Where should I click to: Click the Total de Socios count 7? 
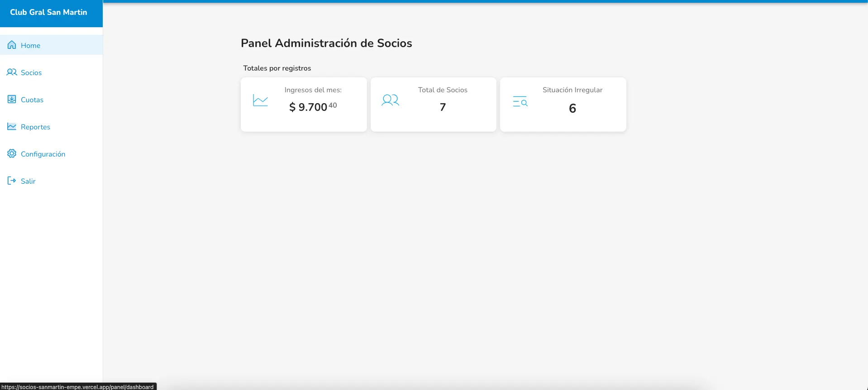[x=443, y=107]
